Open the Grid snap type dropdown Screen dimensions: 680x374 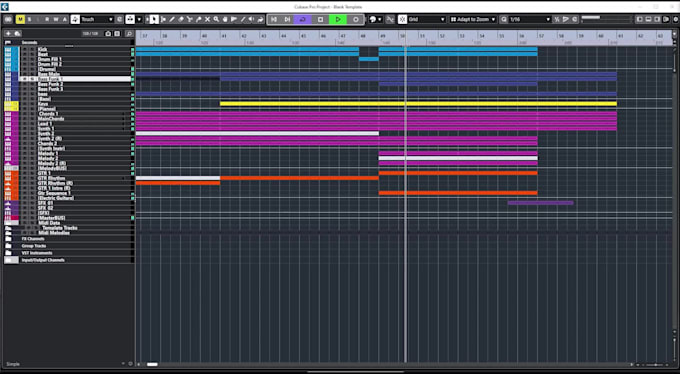point(427,20)
